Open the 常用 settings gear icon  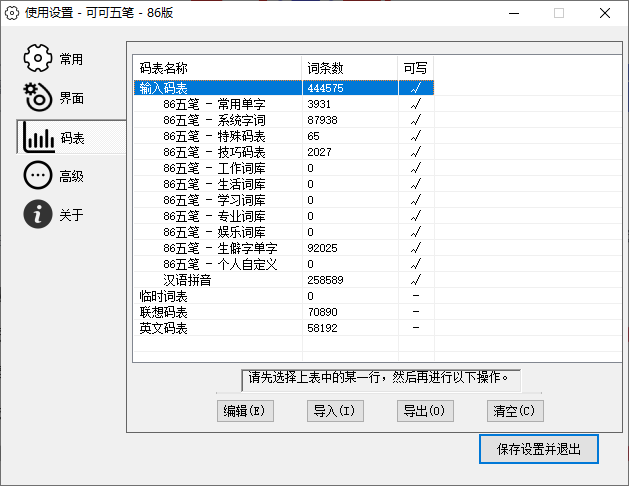[x=38, y=58]
